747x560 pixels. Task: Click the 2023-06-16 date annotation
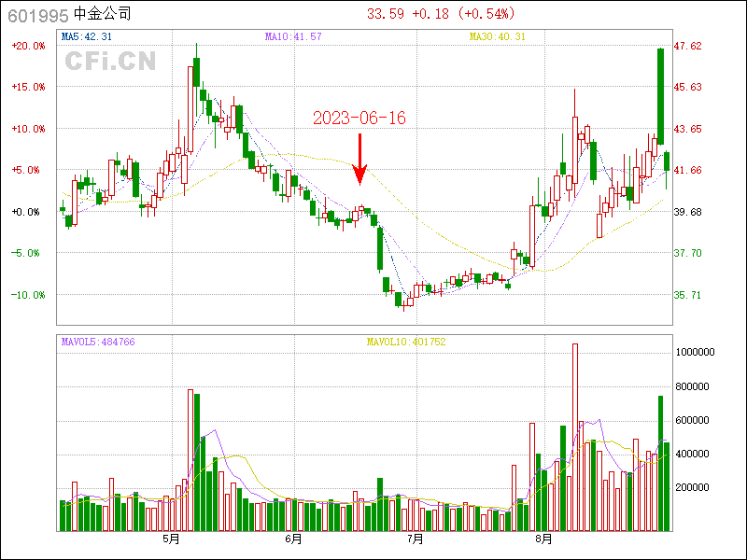pos(359,118)
